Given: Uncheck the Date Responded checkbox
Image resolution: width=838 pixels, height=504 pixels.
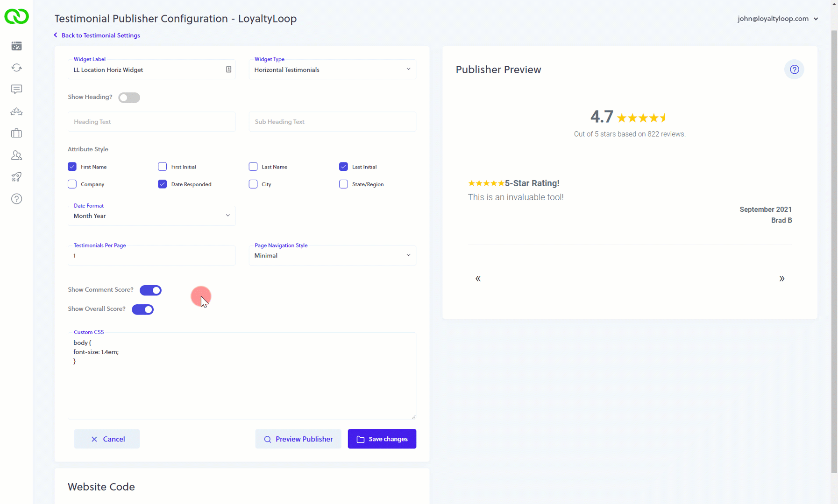Looking at the screenshot, I should coord(162,184).
